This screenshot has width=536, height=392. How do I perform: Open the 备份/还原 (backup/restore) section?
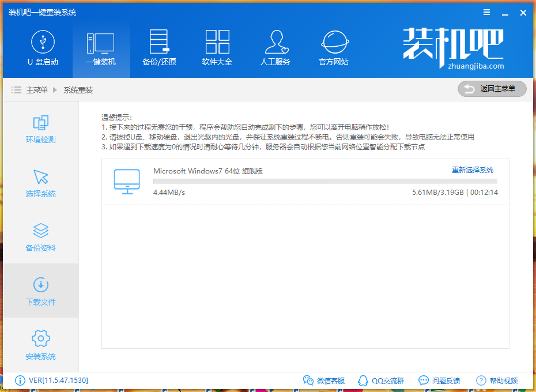159,47
